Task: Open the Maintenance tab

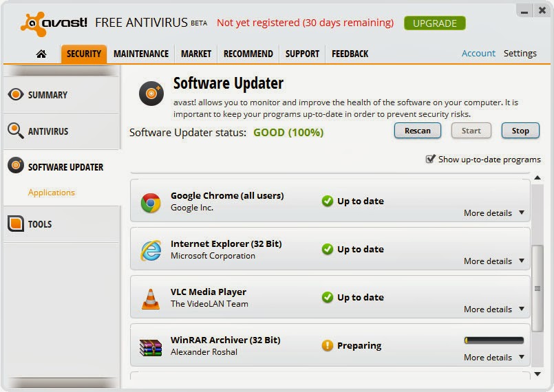Action: coord(141,54)
